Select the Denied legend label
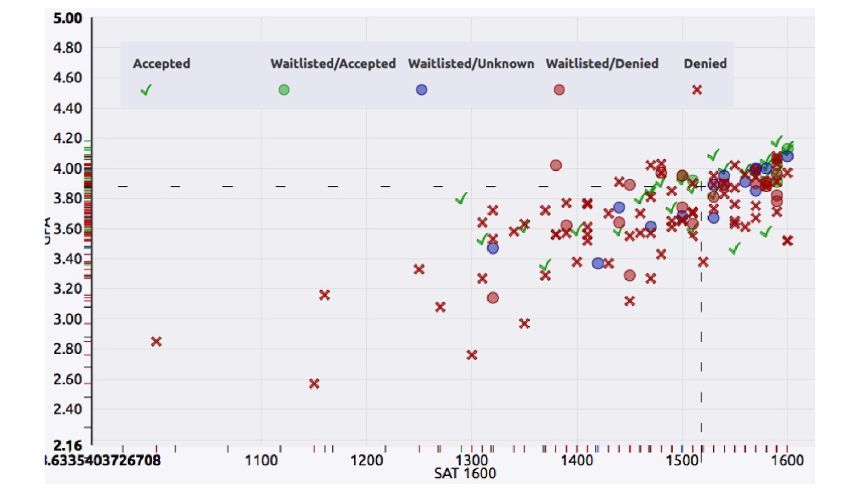 click(705, 63)
